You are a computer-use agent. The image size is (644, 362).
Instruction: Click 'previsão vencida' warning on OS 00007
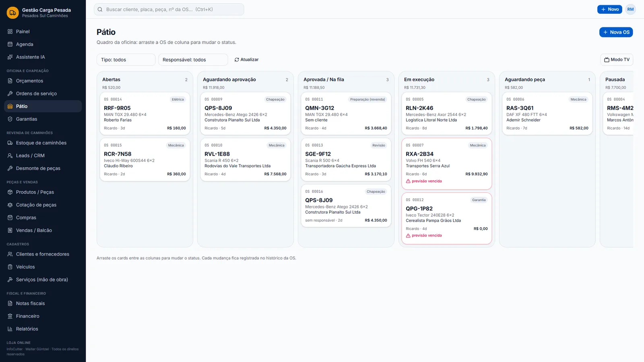(x=424, y=181)
